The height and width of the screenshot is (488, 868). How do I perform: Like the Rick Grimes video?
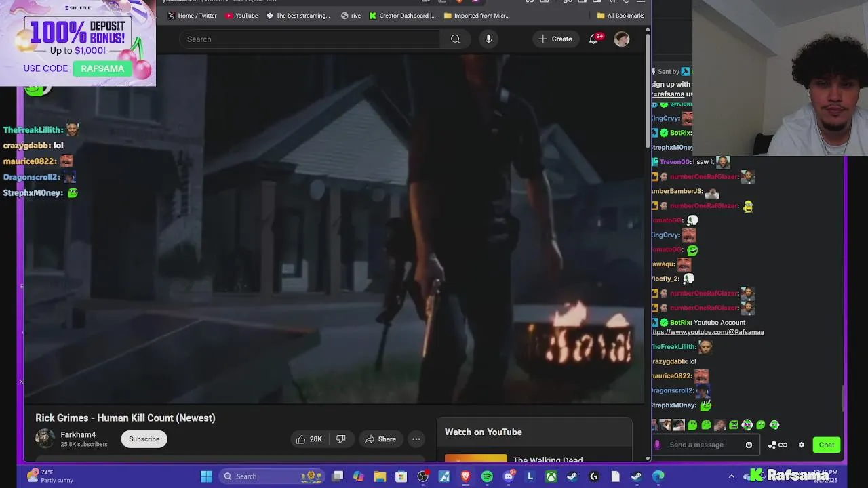309,439
